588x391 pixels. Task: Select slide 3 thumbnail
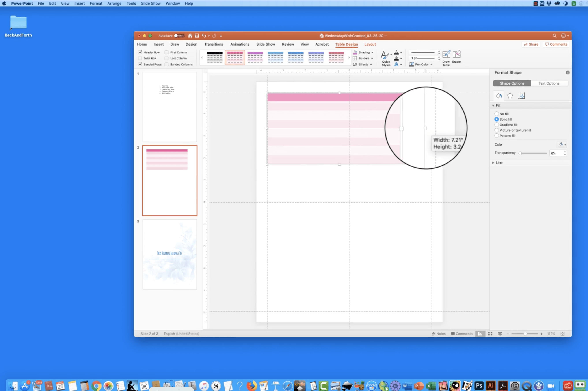[x=169, y=254]
